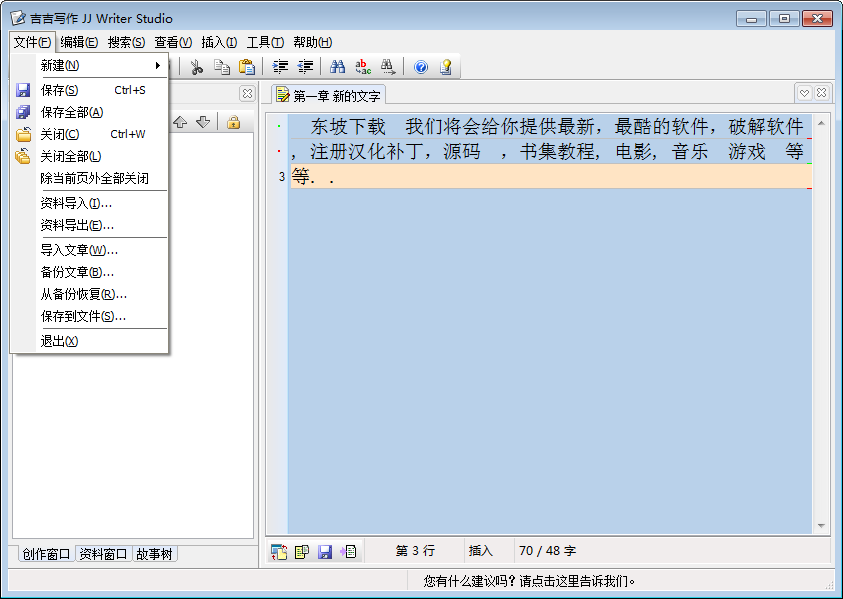Click the decrease indent toolbar icon
The width and height of the screenshot is (843, 599).
tap(305, 67)
